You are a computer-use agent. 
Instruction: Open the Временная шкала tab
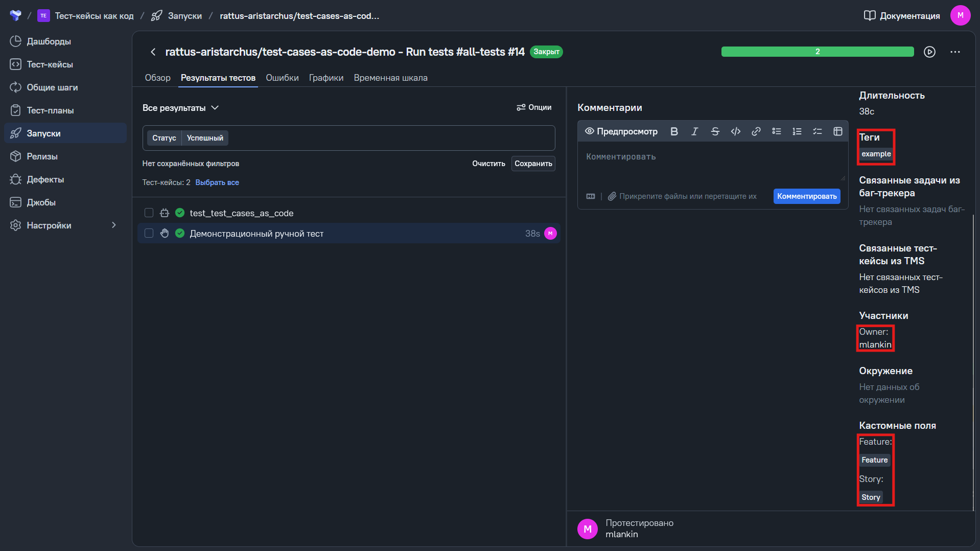[390, 78]
